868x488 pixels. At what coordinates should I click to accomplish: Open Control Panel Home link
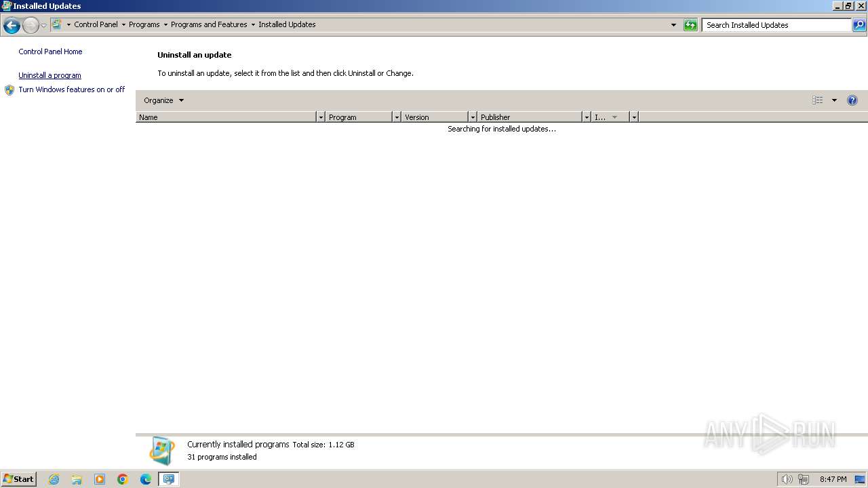[x=50, y=52]
